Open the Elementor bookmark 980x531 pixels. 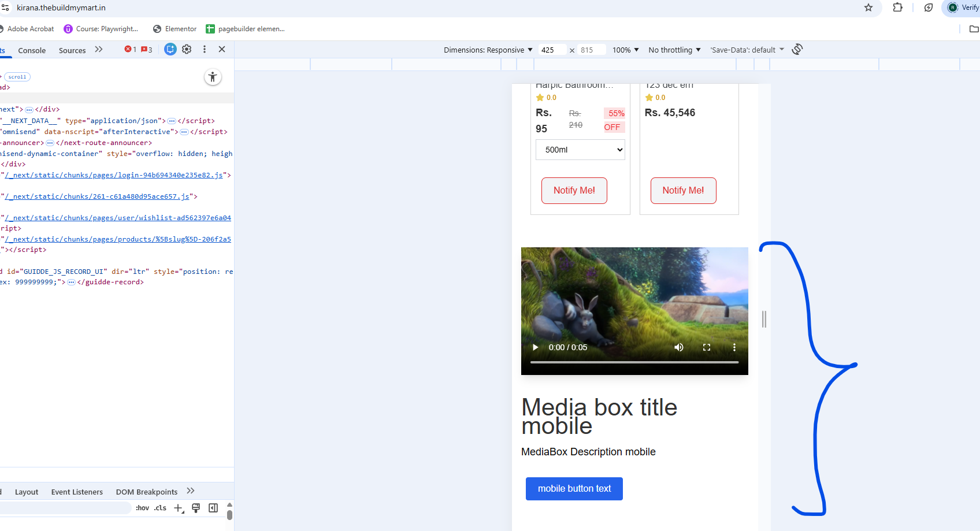175,29
